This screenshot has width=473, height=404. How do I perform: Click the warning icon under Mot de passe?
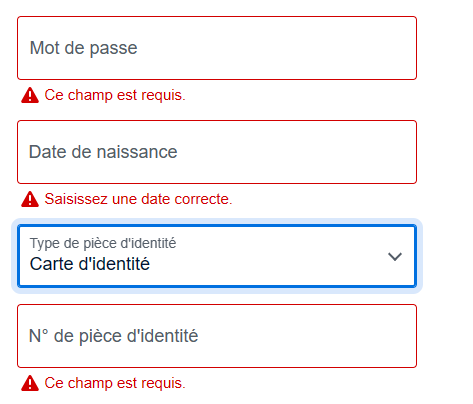[30, 95]
